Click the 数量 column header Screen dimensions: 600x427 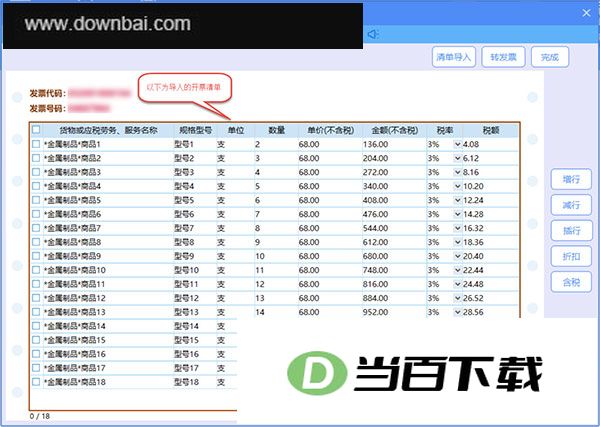tap(276, 130)
